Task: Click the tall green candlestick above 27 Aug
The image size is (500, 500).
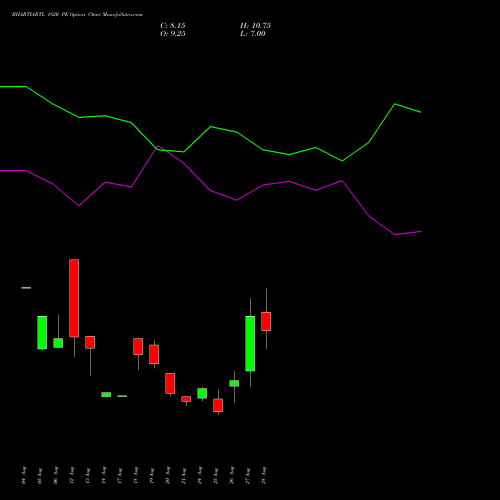Action: click(x=250, y=343)
